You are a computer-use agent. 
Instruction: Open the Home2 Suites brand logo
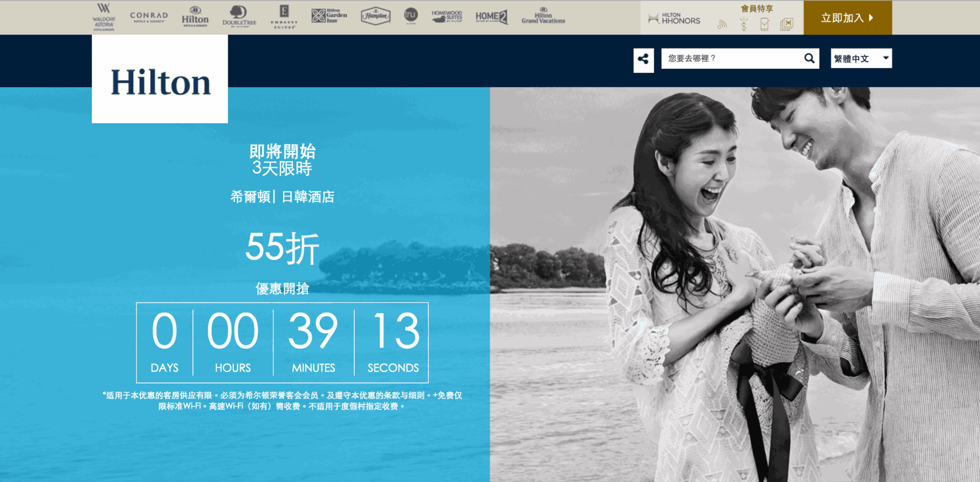coord(492,17)
